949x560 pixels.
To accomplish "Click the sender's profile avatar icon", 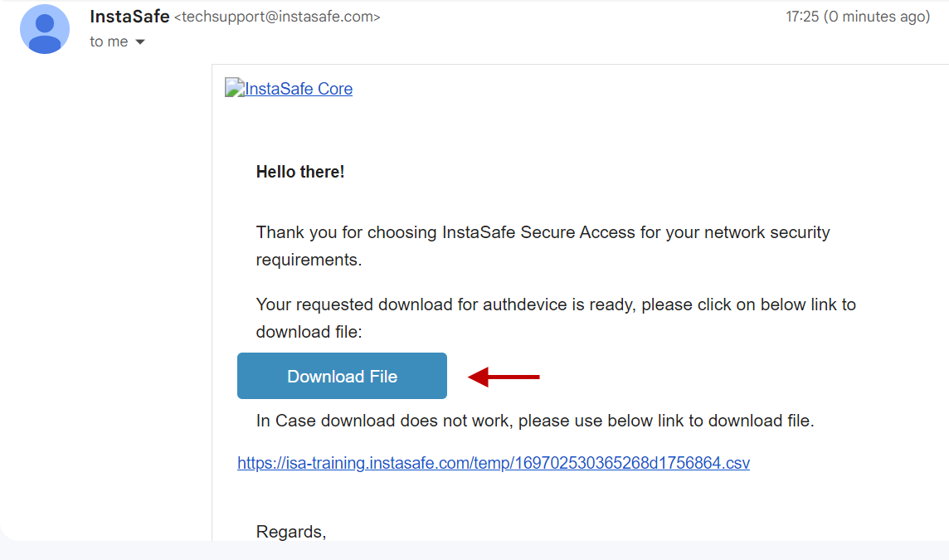I will pyautogui.click(x=45, y=29).
